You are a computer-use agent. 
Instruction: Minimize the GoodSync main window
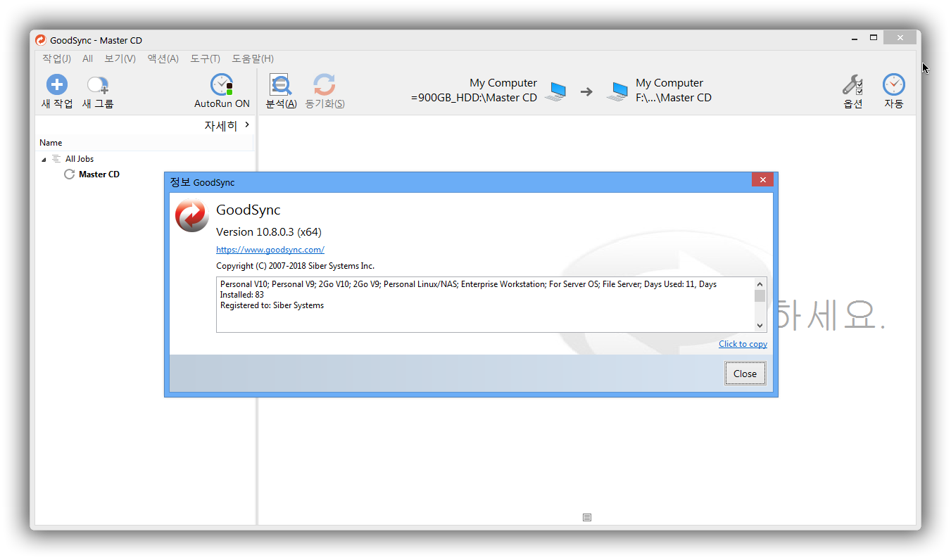854,38
